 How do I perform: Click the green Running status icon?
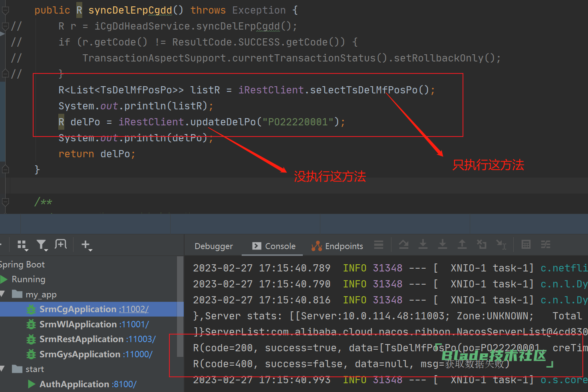click(4, 279)
